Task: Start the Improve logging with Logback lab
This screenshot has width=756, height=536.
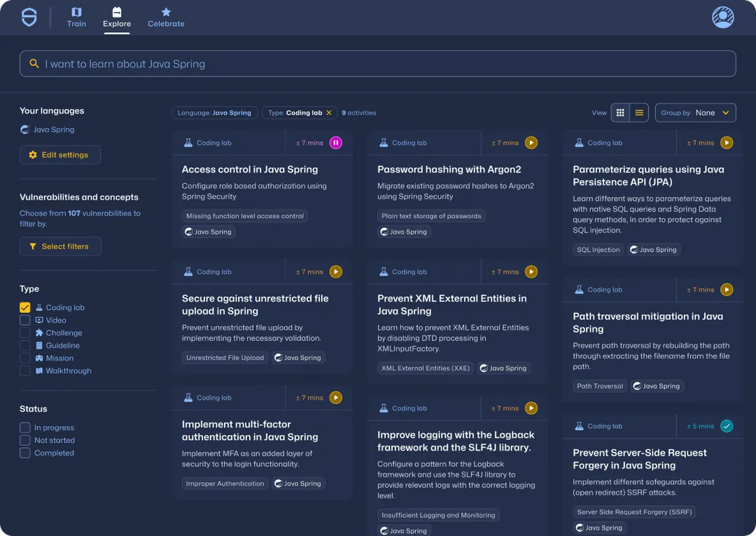Action: [531, 408]
